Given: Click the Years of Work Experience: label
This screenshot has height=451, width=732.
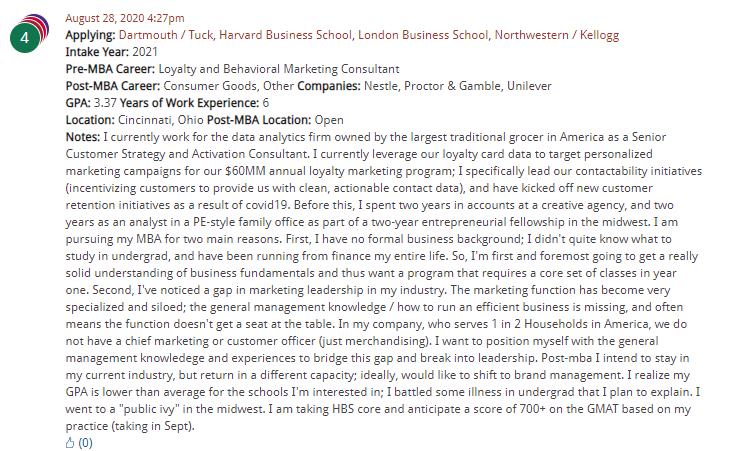Looking at the screenshot, I should pos(189,102).
